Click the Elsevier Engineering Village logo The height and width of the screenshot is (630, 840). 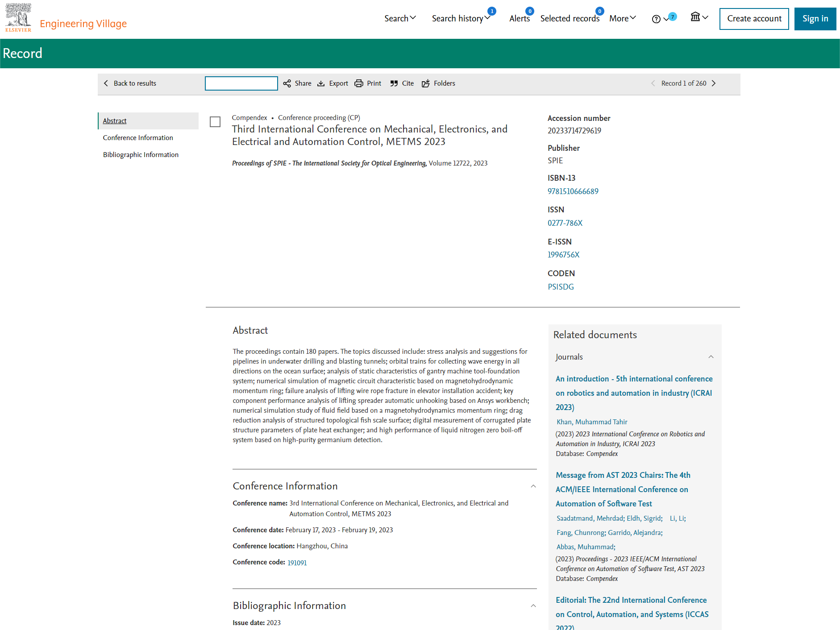pyautogui.click(x=66, y=18)
